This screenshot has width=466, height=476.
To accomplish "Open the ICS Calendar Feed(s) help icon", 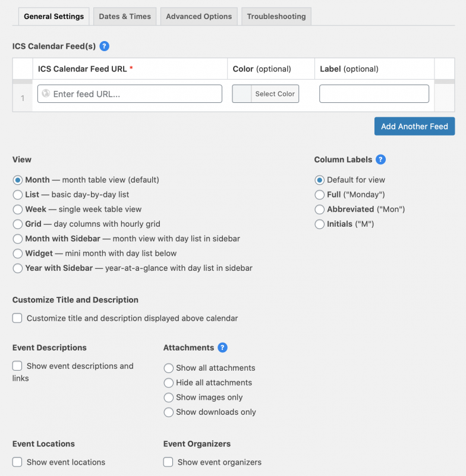I will [105, 46].
